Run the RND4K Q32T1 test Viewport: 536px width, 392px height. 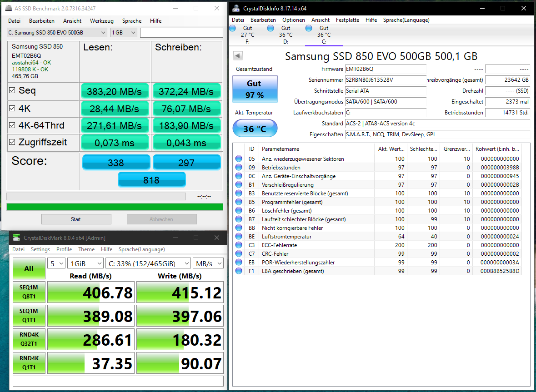click(x=29, y=339)
